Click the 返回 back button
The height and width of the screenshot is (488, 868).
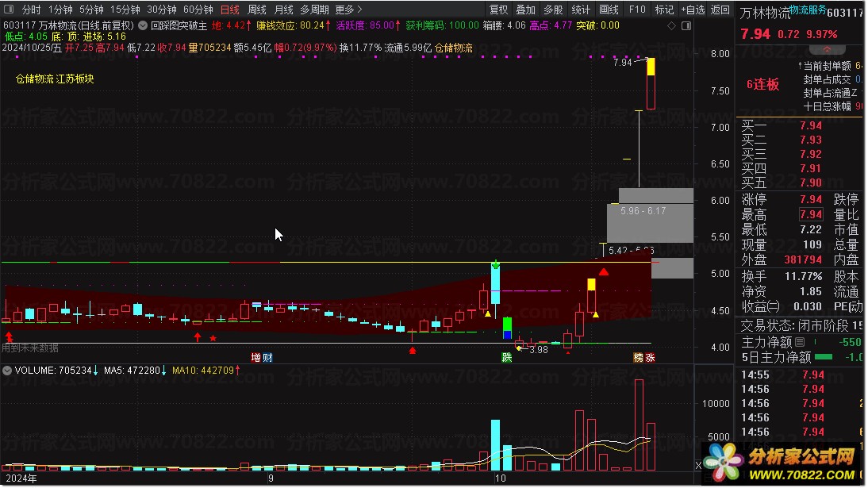720,10
